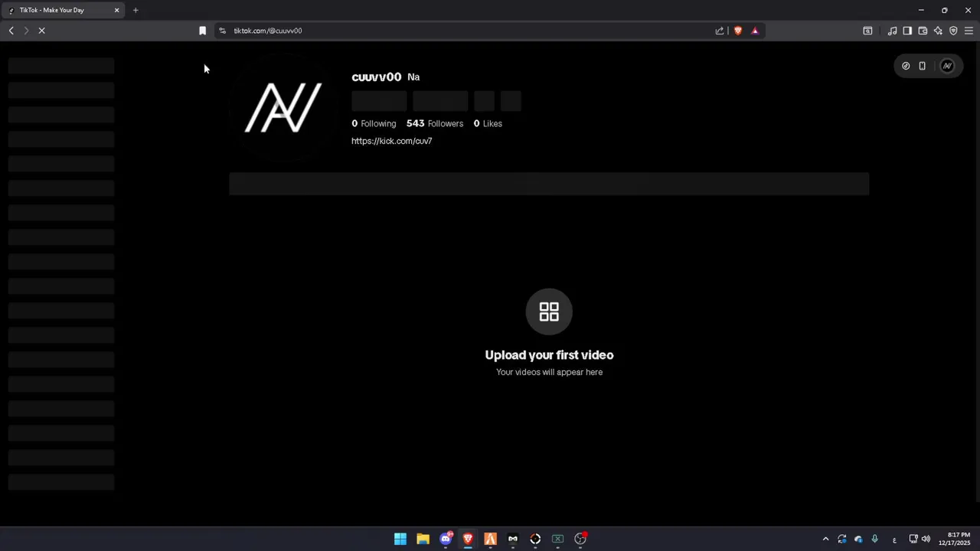Open the Brave Shields lion icon
Image resolution: width=980 pixels, height=551 pixels.
[x=738, y=31]
